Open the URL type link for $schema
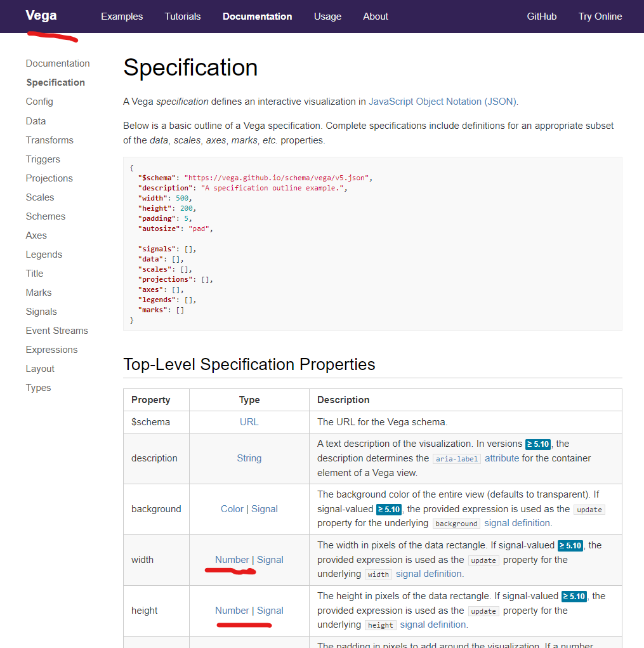644x648 pixels. click(x=249, y=421)
